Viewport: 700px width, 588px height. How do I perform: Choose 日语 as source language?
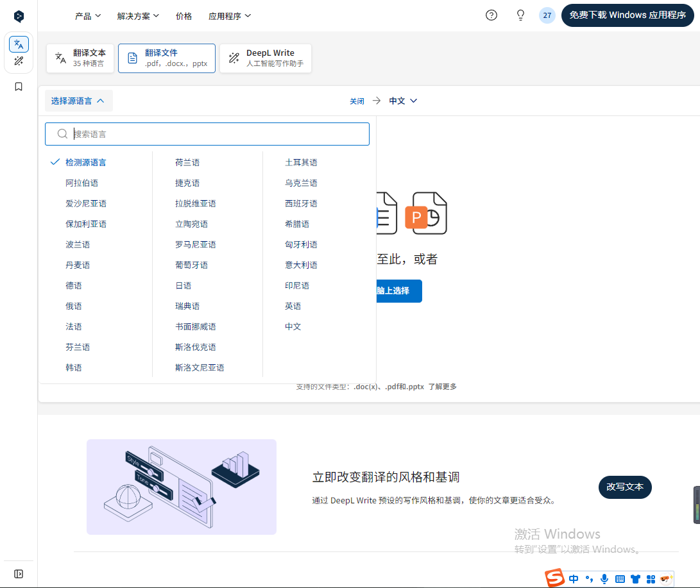(184, 285)
